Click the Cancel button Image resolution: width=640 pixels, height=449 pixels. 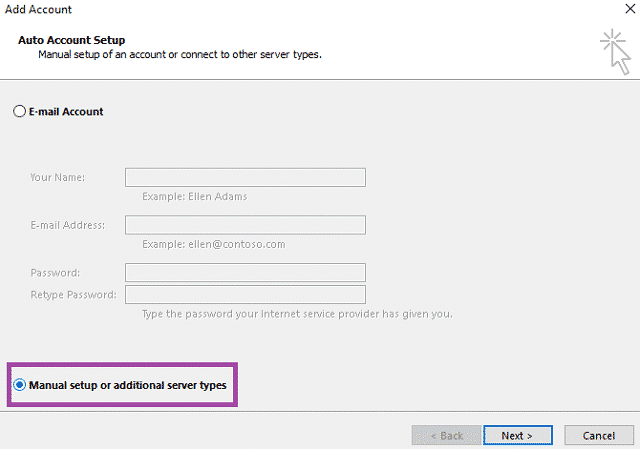click(x=598, y=436)
